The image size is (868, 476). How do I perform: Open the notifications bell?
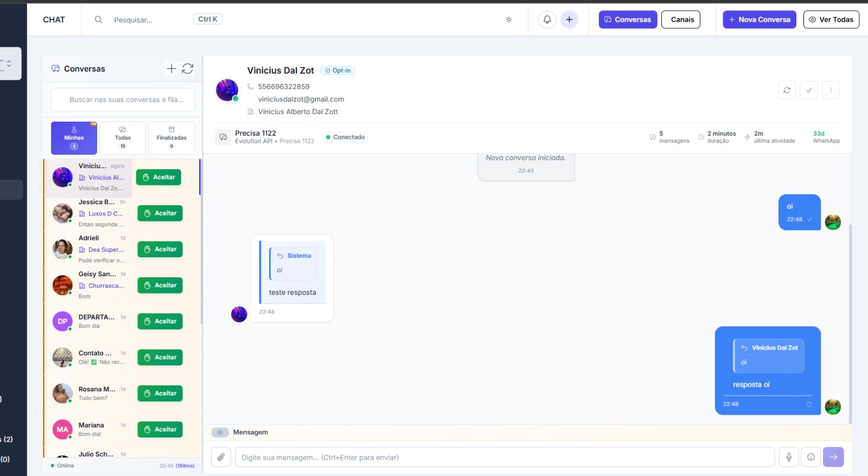547,20
